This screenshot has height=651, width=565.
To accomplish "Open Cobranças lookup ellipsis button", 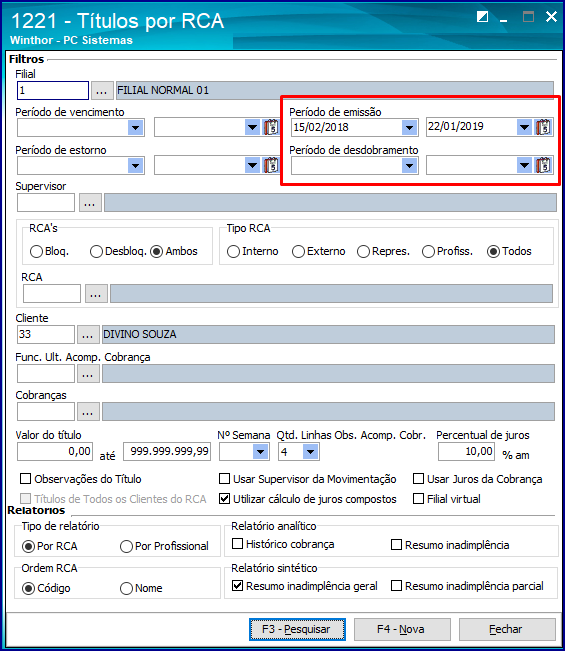I will [88, 412].
